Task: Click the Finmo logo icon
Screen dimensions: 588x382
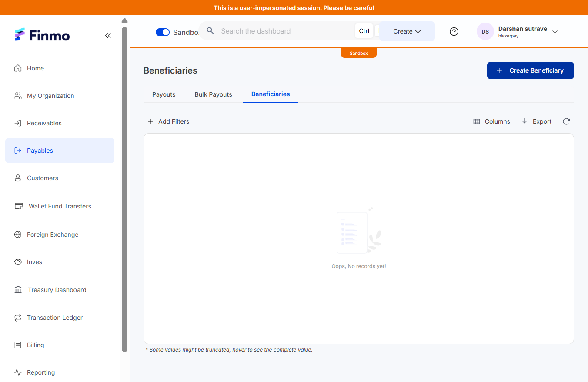Action: coord(20,35)
